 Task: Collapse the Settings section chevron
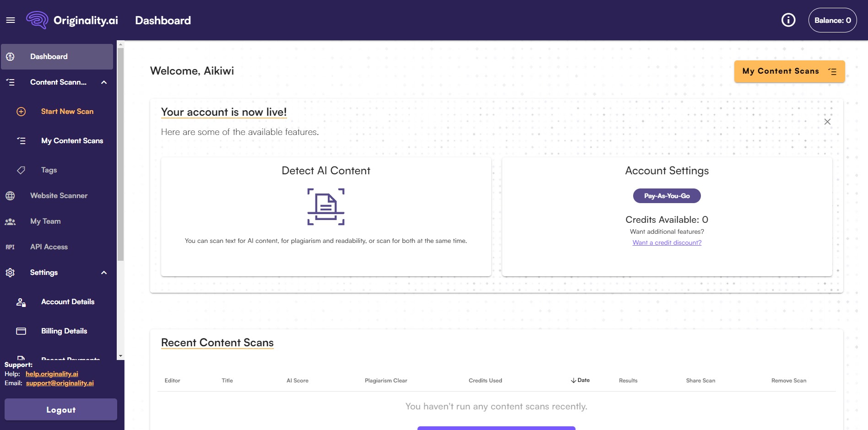104,273
